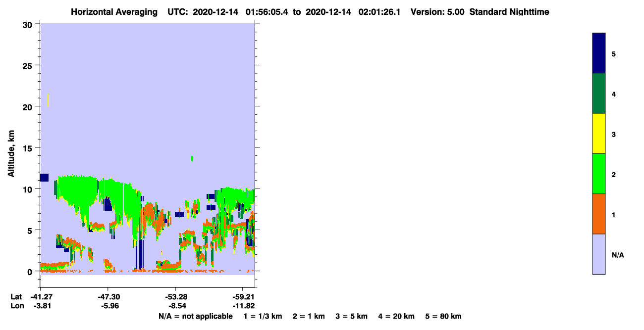This screenshot has height=330, width=644.
Task: Click the lavender N/A colorbar segment
Action: pos(599,254)
